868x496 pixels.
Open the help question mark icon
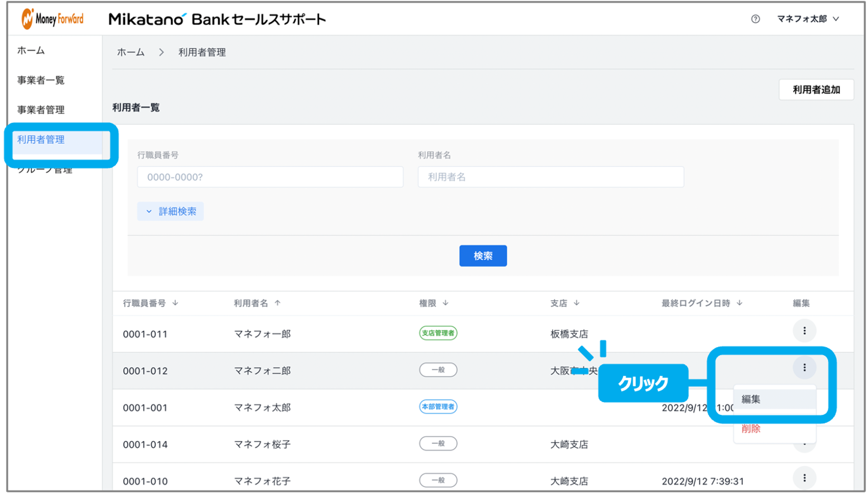pos(755,19)
